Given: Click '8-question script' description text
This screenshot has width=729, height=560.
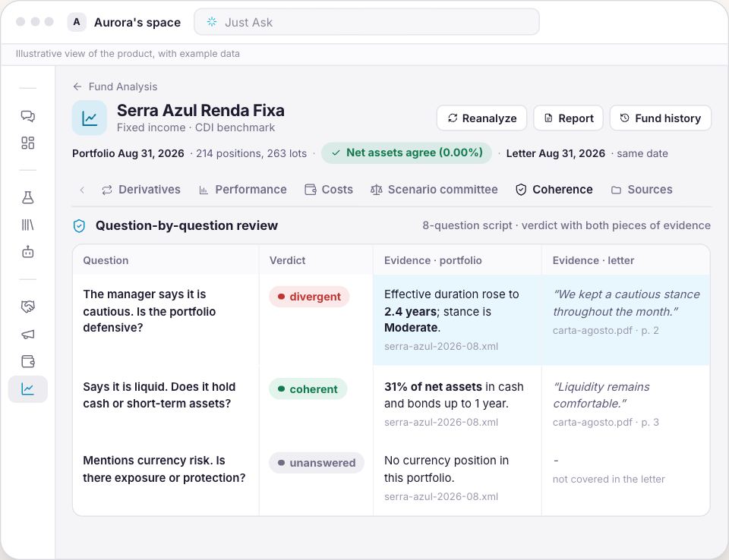Looking at the screenshot, I should (x=467, y=225).
